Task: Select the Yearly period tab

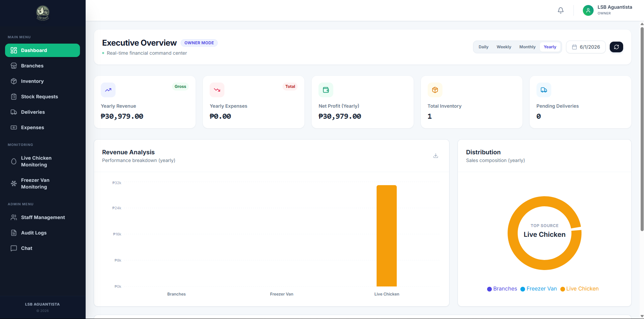Action: (x=550, y=47)
